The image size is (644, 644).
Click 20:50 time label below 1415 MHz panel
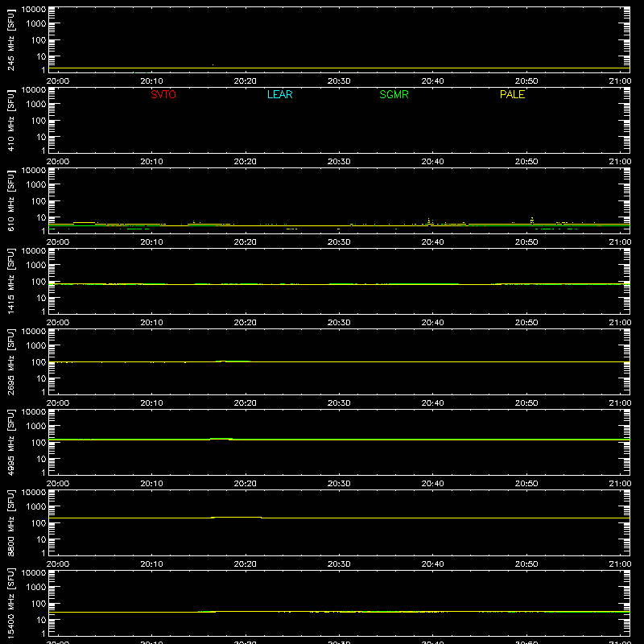pyautogui.click(x=526, y=323)
